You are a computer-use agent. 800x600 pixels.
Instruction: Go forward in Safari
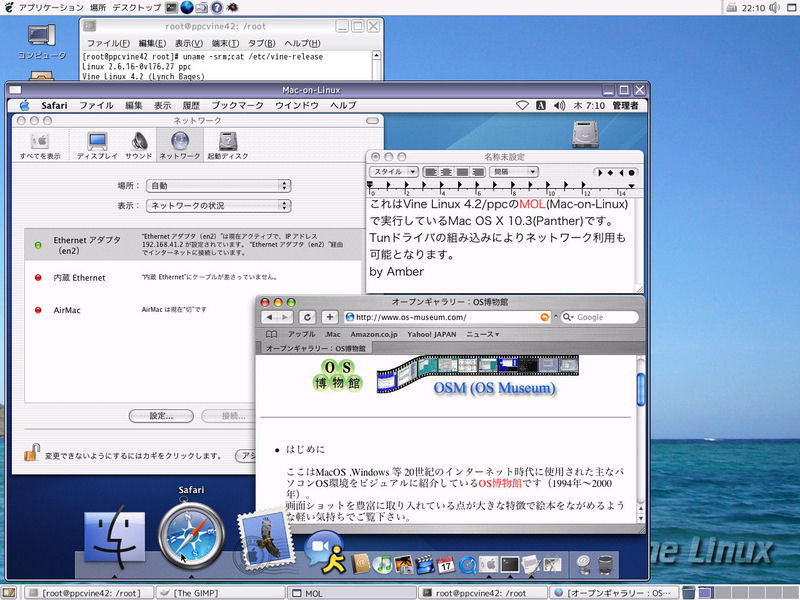coord(286,317)
